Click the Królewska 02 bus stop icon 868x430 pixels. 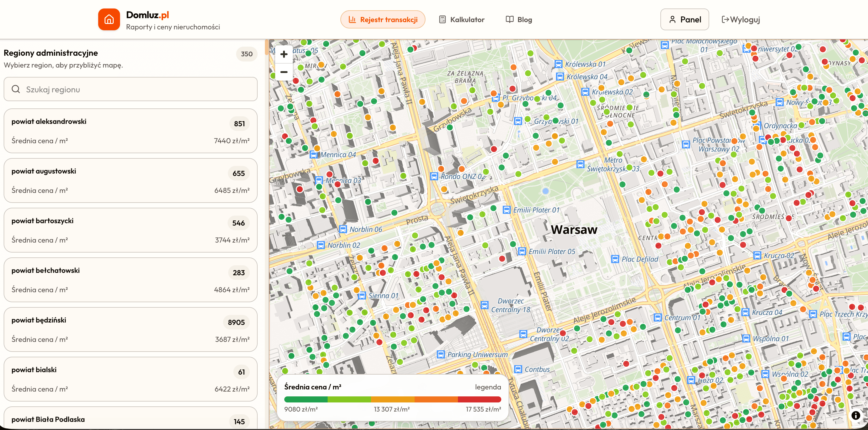point(585,92)
